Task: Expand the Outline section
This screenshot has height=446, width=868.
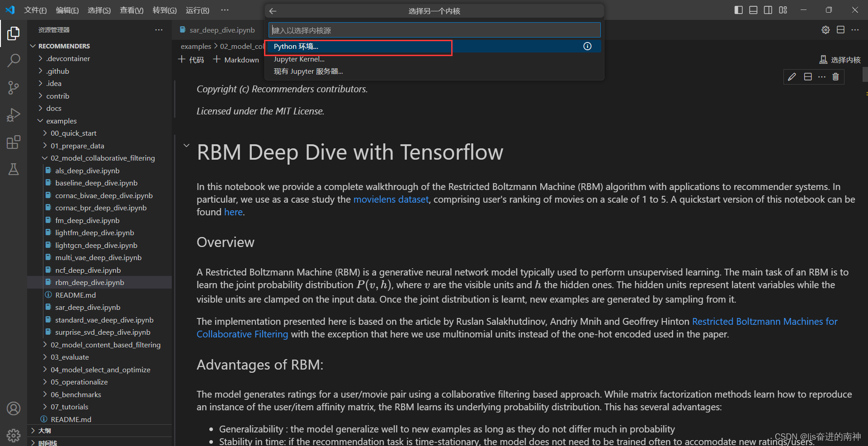Action: (99, 431)
